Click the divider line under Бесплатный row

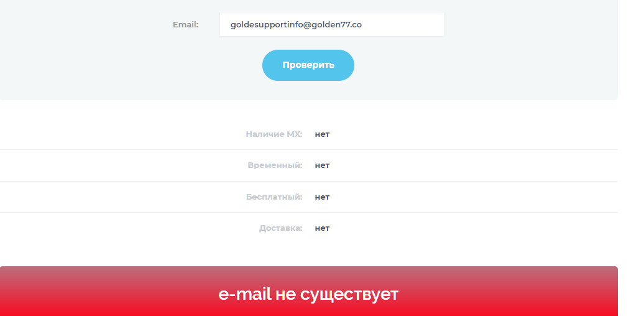[x=309, y=213]
